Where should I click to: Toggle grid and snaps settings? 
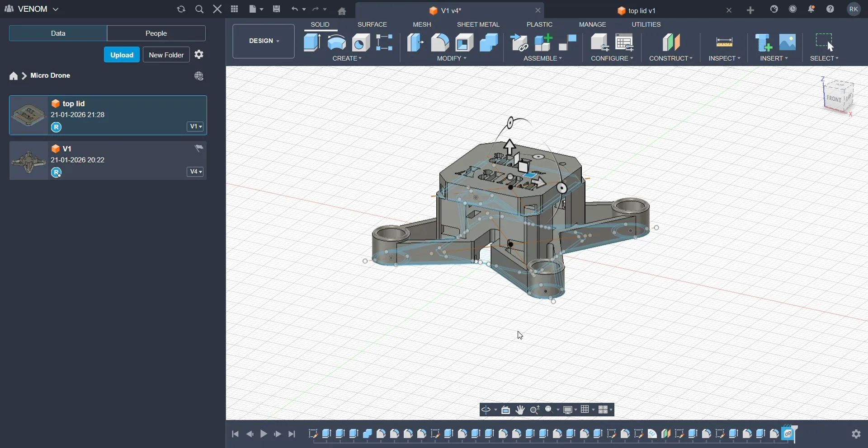coord(588,410)
